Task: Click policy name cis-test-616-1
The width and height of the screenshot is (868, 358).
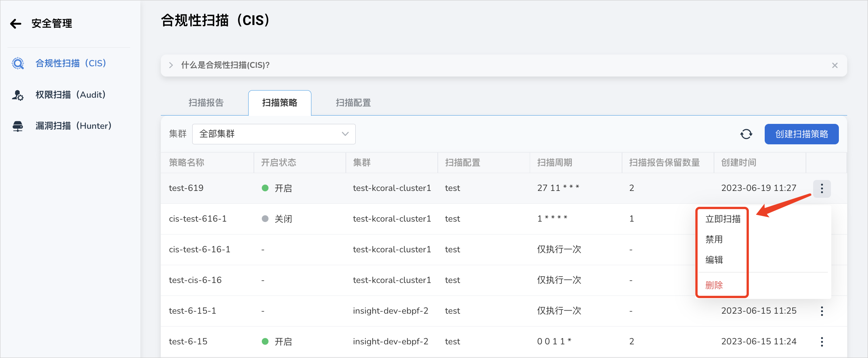Action: [198, 219]
